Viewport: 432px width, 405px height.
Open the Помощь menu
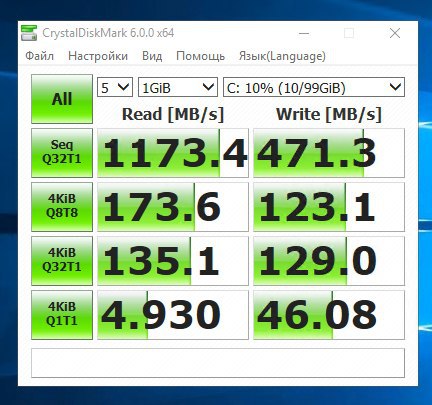point(200,56)
